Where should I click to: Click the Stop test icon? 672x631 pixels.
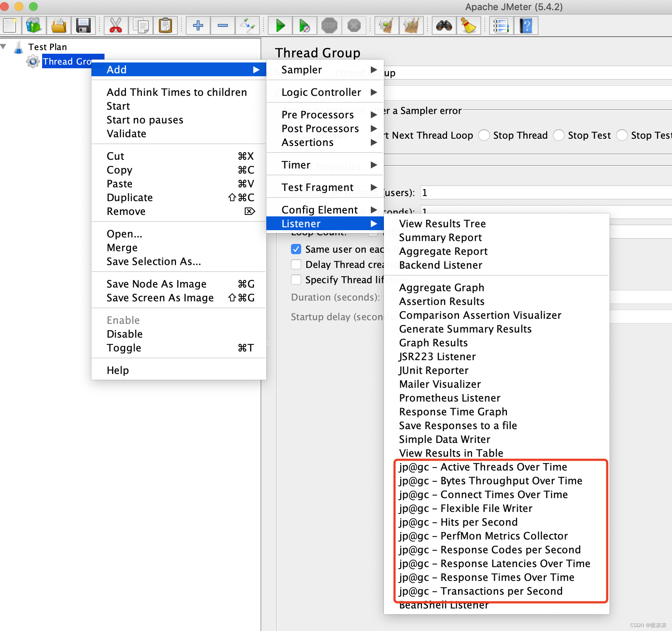coord(329,26)
